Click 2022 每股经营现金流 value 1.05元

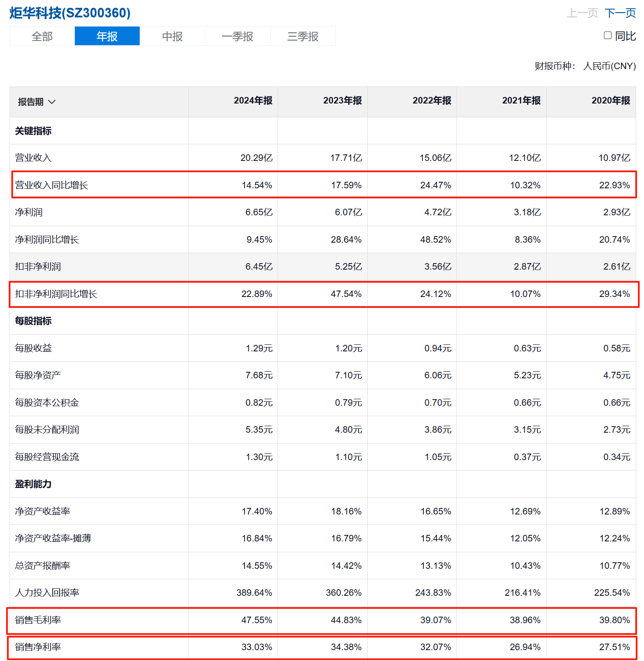pyautogui.click(x=438, y=457)
